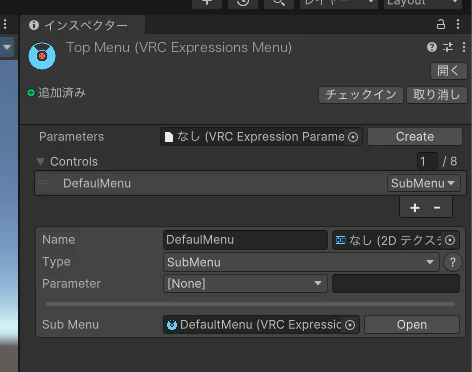Screen dimensions: 472x372
Task: Open the Top Menu component context menu
Action: click(x=464, y=47)
